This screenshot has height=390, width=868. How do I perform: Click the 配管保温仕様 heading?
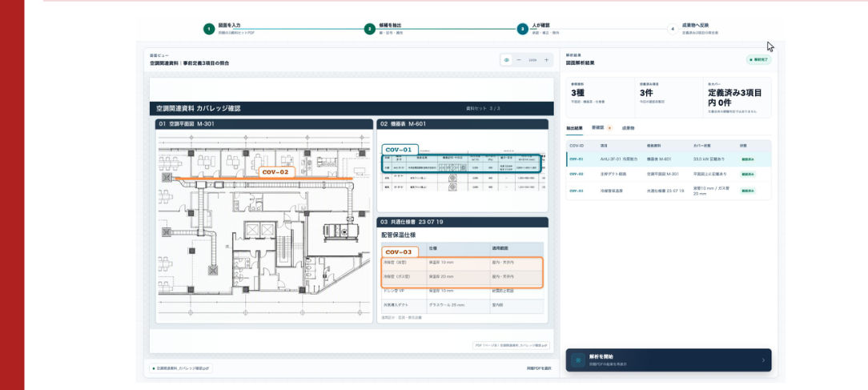[x=399, y=235]
